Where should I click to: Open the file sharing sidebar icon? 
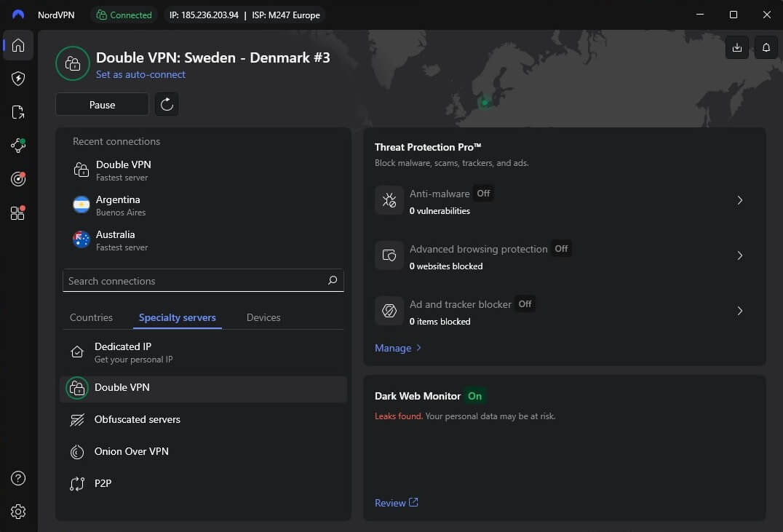[17, 112]
